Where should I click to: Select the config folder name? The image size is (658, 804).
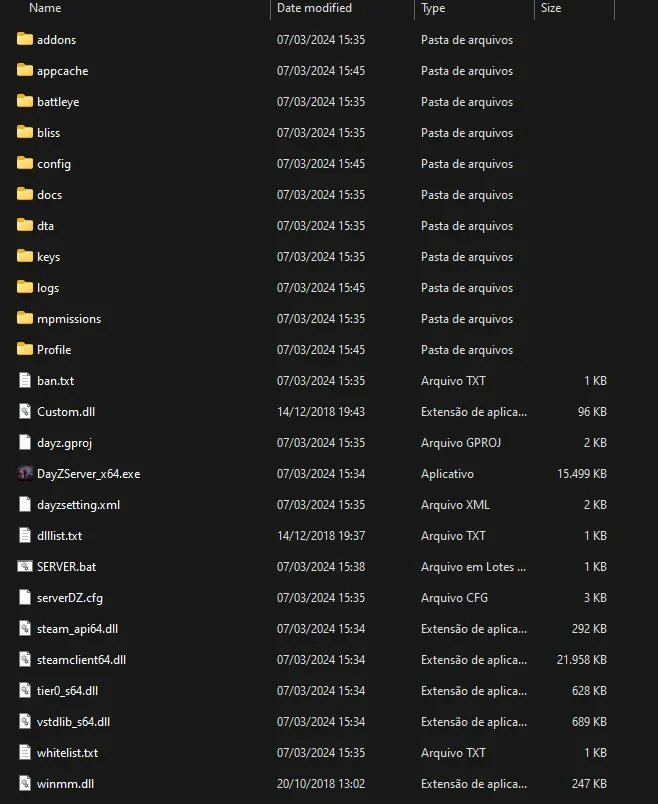coord(54,164)
